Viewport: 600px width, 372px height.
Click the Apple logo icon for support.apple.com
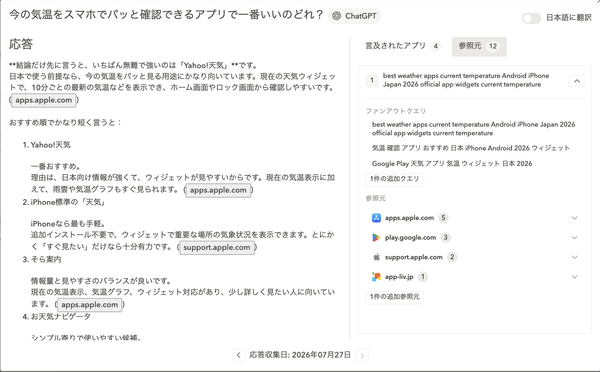376,257
